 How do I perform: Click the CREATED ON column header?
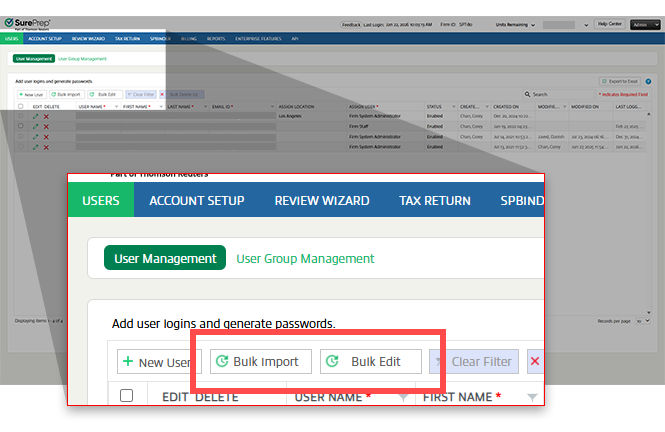pyautogui.click(x=506, y=107)
